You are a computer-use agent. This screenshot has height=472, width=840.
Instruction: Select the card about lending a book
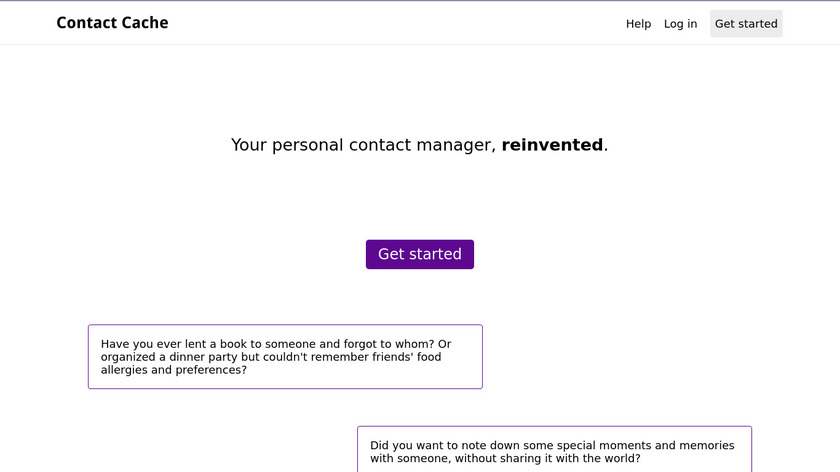click(x=285, y=357)
